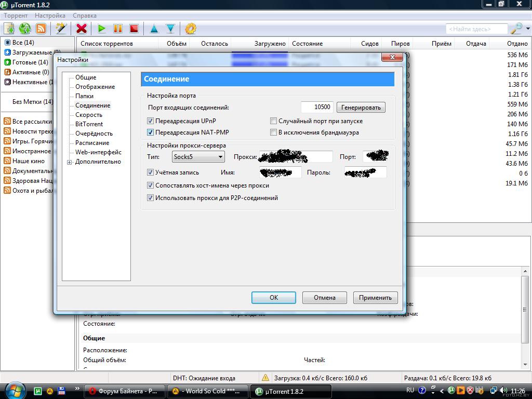Screen dimensions: 532x399
Task: Open Все рассылки RSS feed
Action: (x=28, y=121)
